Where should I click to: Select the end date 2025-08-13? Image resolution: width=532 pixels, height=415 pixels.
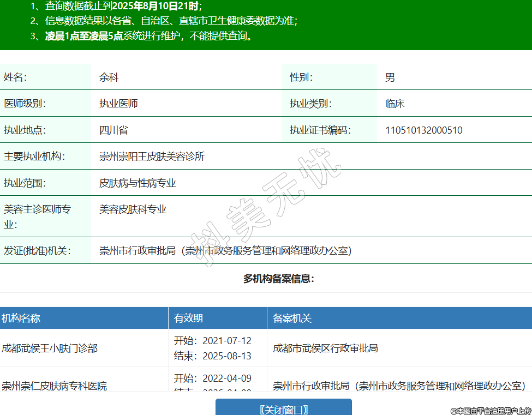[x=226, y=356]
